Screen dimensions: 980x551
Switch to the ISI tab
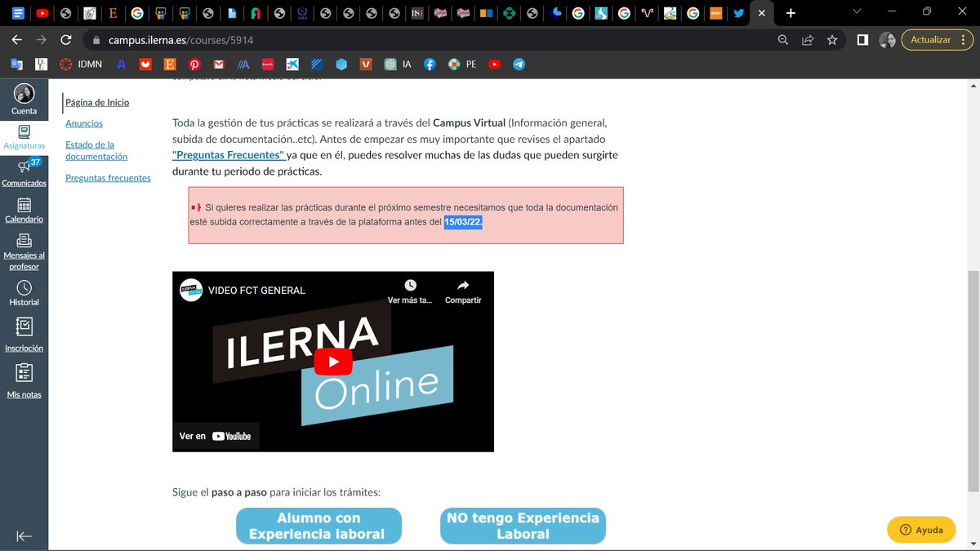point(417,13)
